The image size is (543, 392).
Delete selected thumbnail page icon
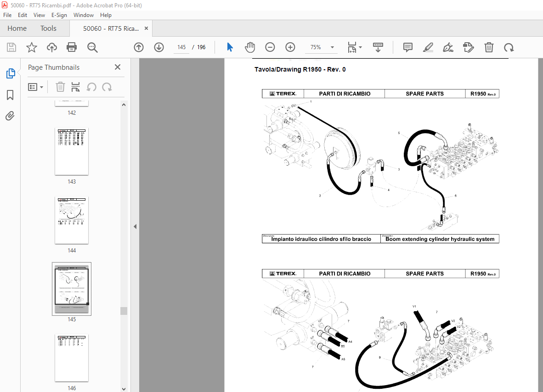coord(60,87)
